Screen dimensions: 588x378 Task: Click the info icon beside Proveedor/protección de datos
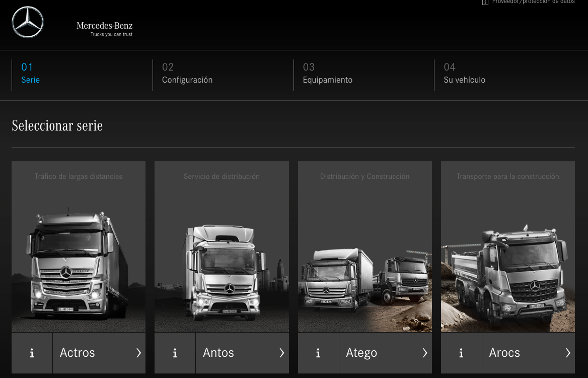pyautogui.click(x=485, y=3)
